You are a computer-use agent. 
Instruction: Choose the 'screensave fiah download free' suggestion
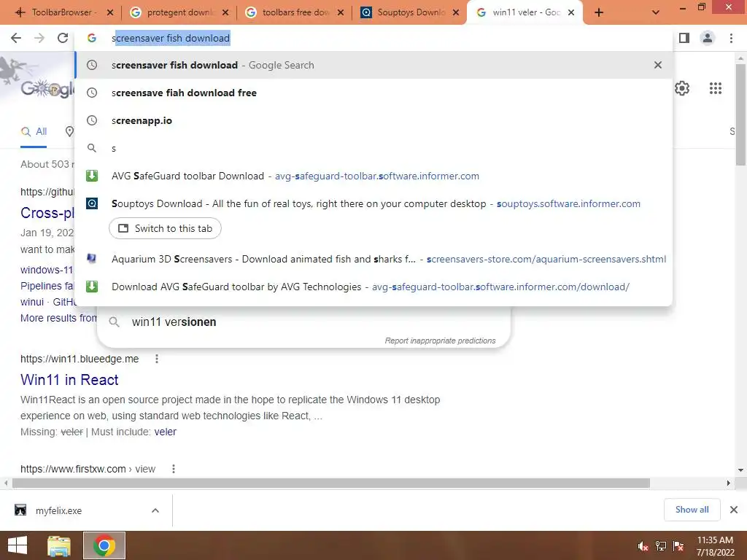click(374, 93)
